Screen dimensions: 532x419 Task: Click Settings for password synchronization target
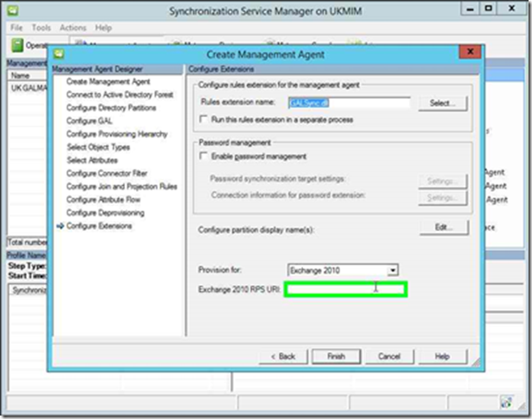tap(443, 181)
